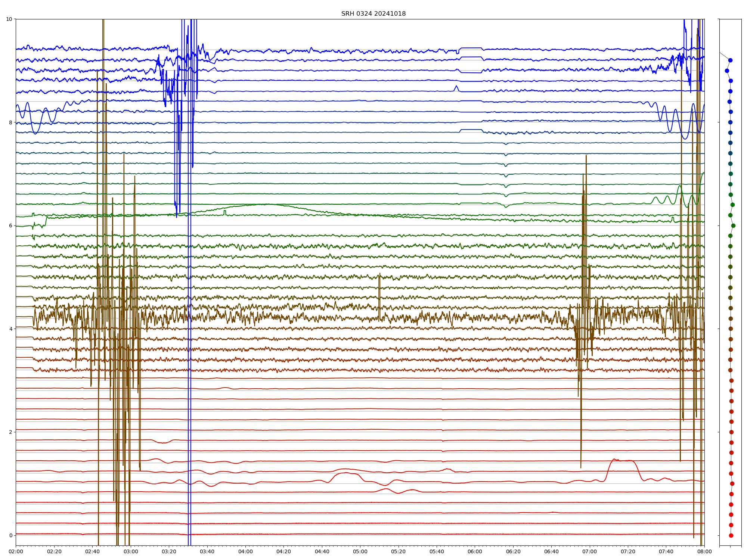
Task: Click the red plateau bump near 07:10
Action: 623,460
